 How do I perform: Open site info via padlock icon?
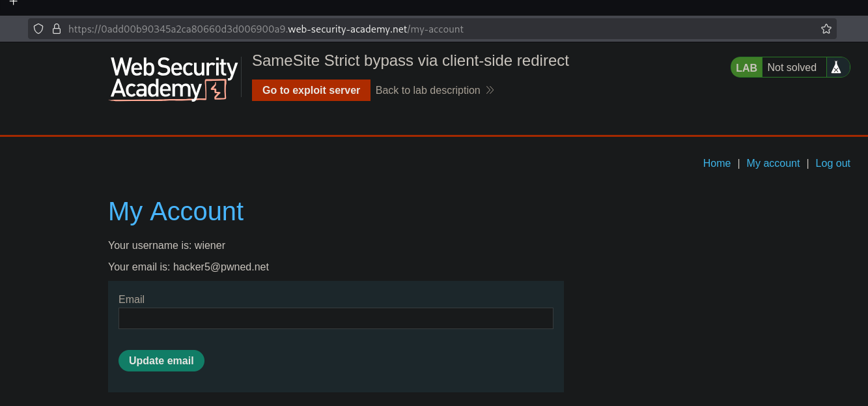point(57,29)
